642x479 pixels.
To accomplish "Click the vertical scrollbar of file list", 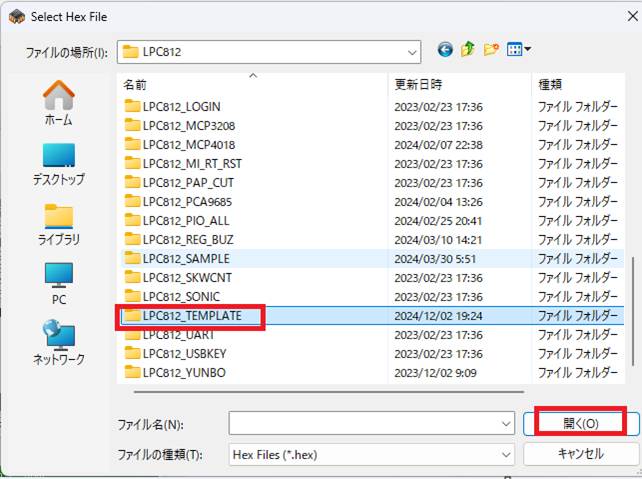I will 634,300.
